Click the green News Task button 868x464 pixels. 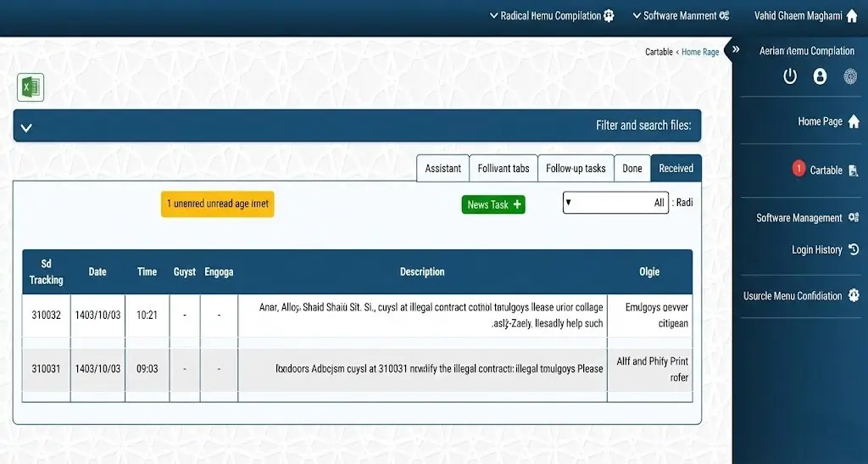[x=493, y=204]
